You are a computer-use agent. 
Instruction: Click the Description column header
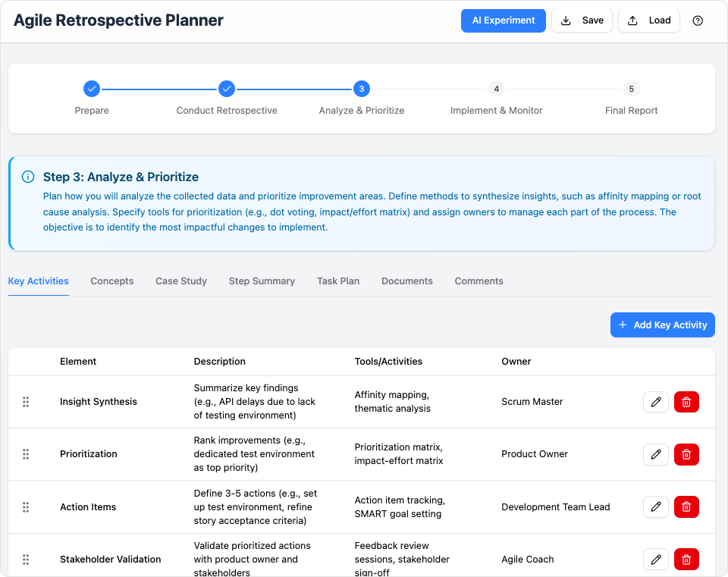pos(220,362)
